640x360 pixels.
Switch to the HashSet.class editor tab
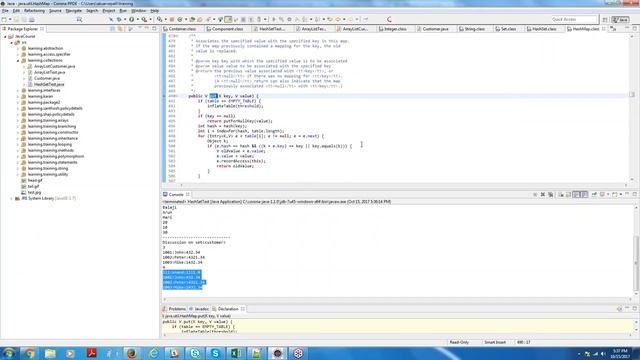tap(544, 29)
